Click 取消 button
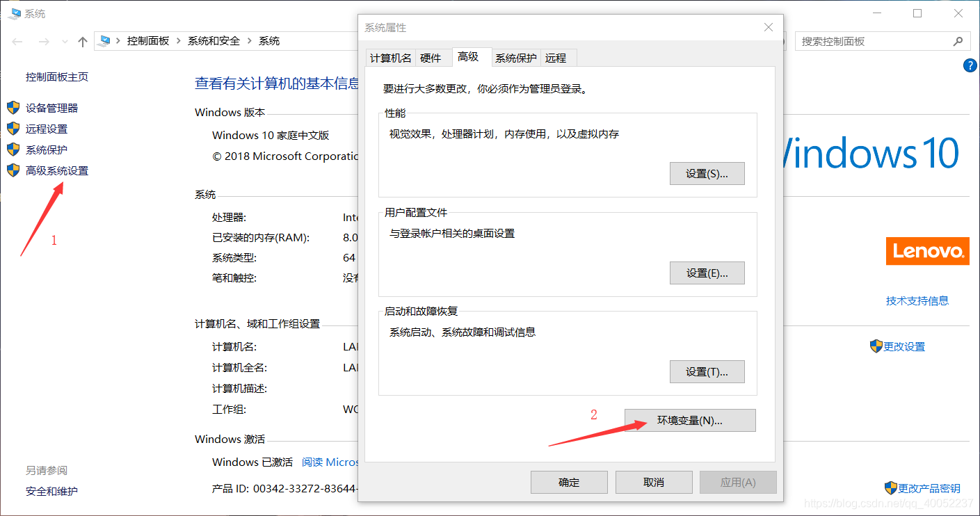 click(654, 482)
